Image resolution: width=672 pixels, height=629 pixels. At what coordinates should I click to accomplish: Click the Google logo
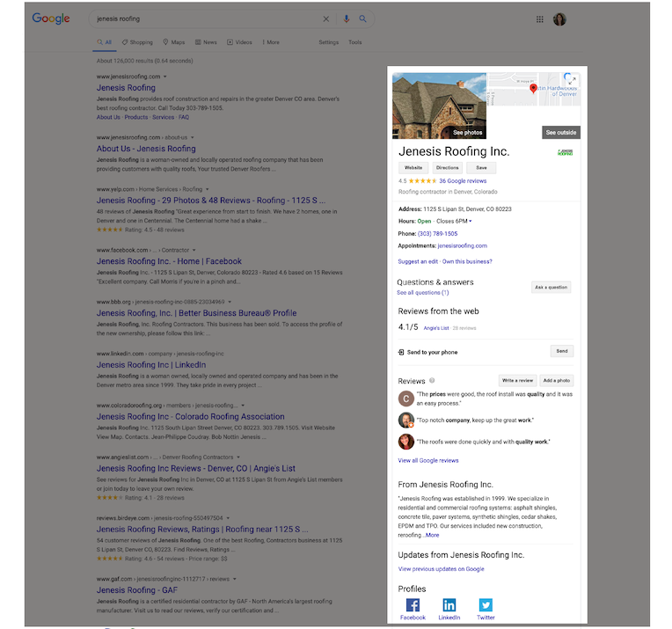51,18
